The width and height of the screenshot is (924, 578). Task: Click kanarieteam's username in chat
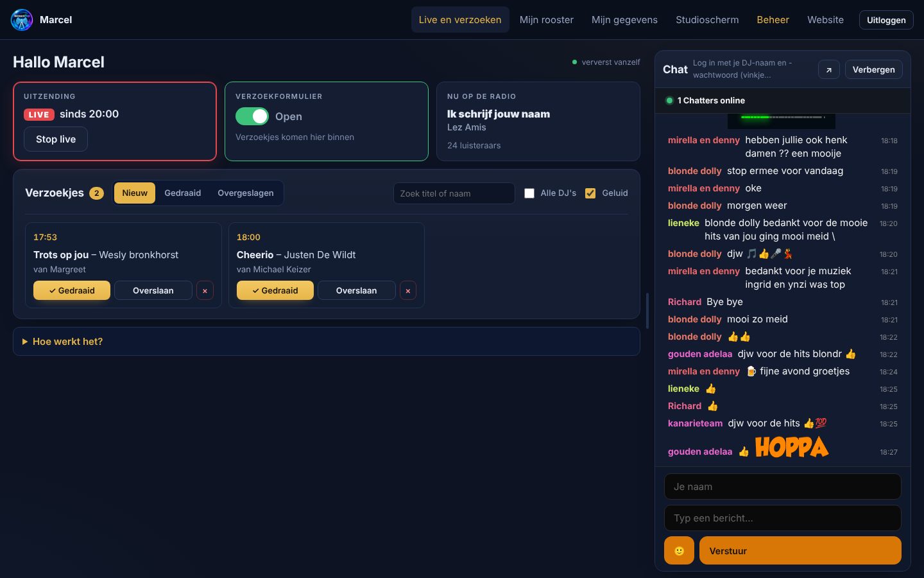(695, 423)
